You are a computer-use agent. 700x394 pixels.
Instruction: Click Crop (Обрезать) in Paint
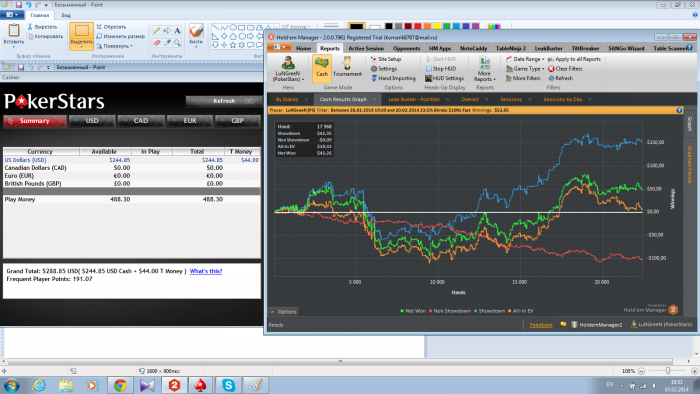[112, 27]
